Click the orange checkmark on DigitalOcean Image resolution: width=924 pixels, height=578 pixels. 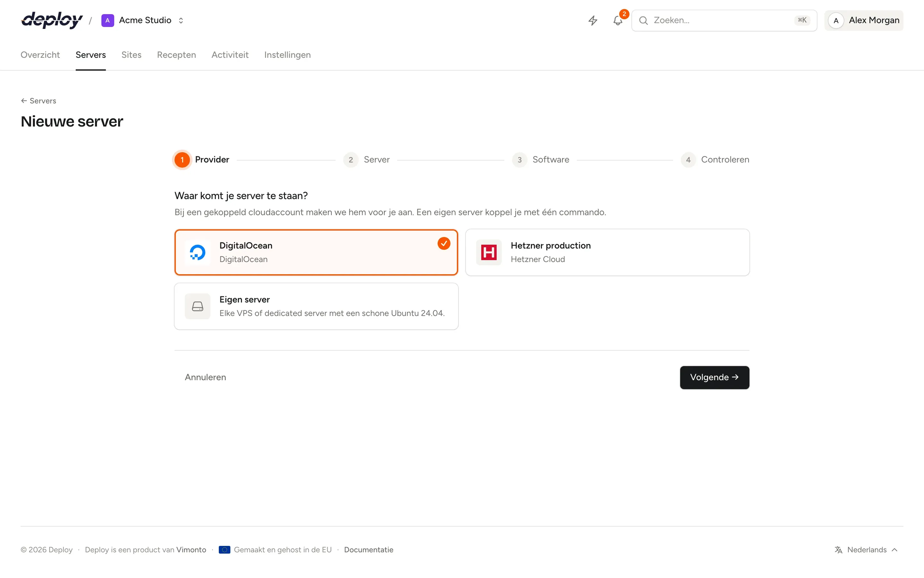click(x=444, y=243)
